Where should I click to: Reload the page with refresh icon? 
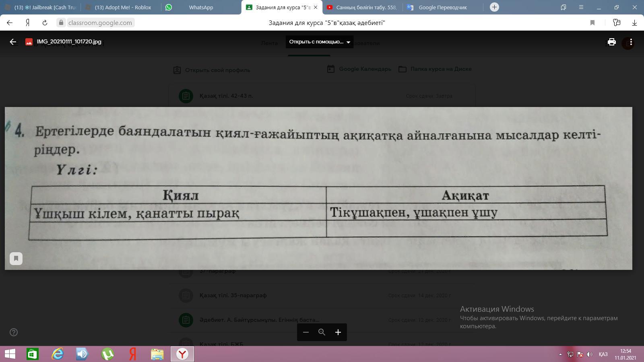[45, 23]
